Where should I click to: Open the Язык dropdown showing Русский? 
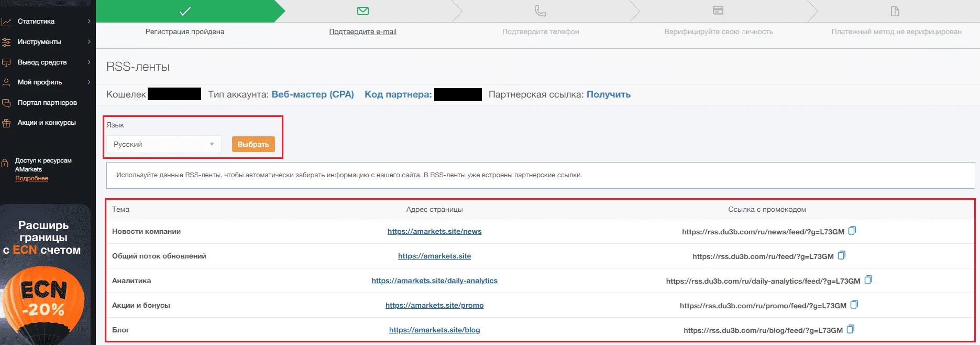[164, 144]
